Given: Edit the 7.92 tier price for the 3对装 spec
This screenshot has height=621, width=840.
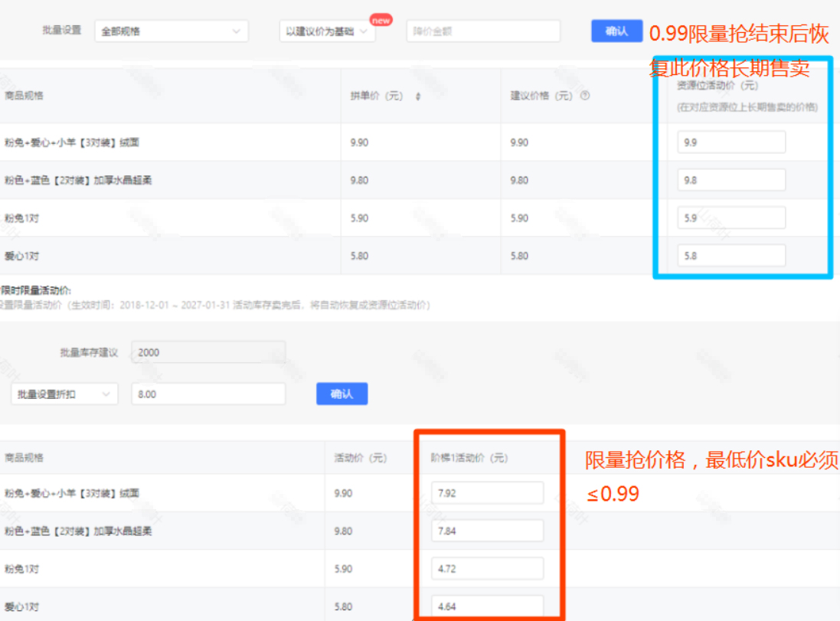Looking at the screenshot, I should coord(487,493).
